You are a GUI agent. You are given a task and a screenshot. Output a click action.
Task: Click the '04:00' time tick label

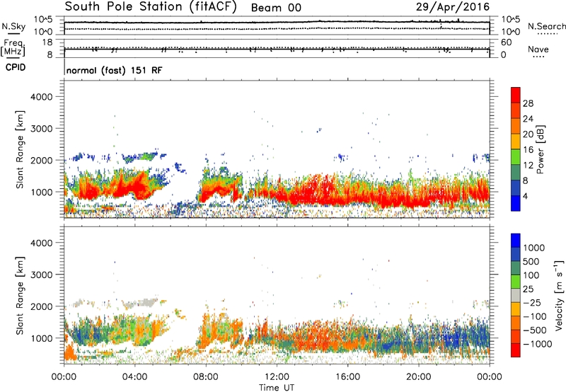tap(134, 377)
